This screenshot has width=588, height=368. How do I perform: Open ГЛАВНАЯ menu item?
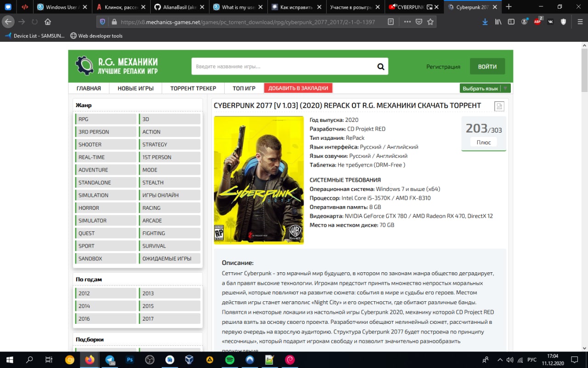tap(89, 88)
